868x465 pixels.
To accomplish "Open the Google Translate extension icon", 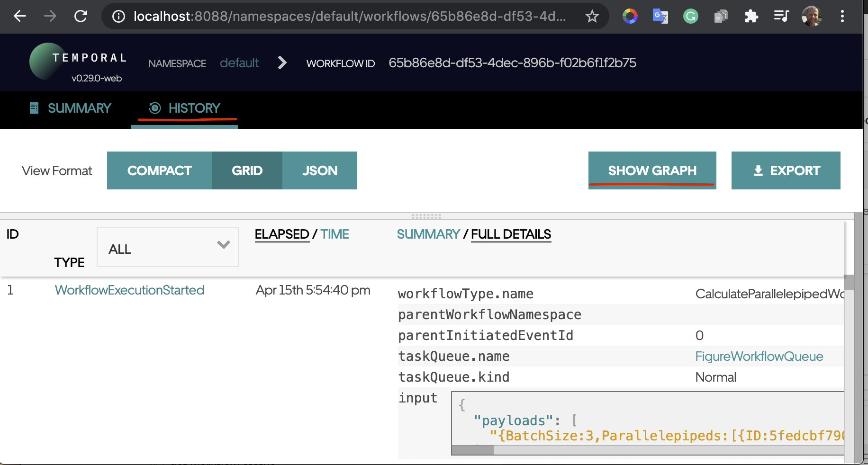I will tap(660, 17).
